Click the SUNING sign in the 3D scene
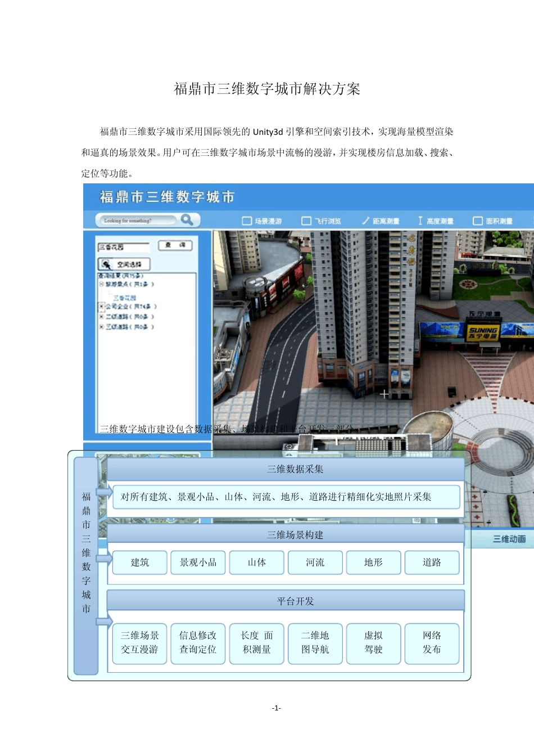Viewport: 534px width, 756px height. click(x=483, y=332)
